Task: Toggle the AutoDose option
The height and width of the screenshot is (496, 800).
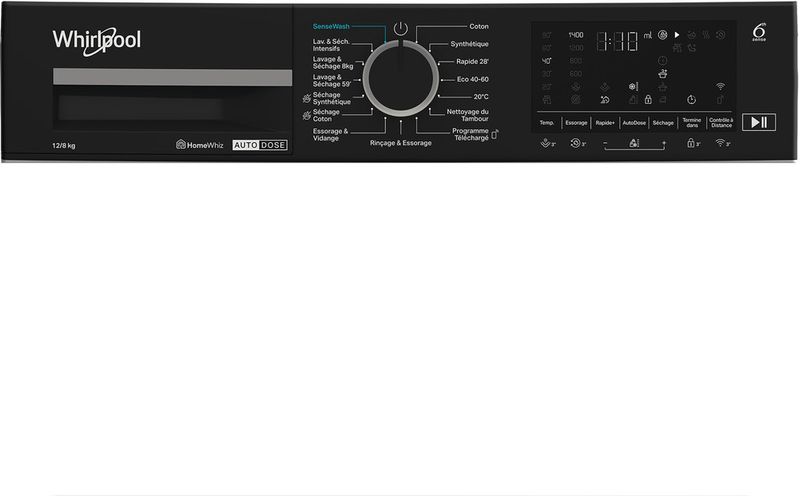Action: pyautogui.click(x=634, y=122)
